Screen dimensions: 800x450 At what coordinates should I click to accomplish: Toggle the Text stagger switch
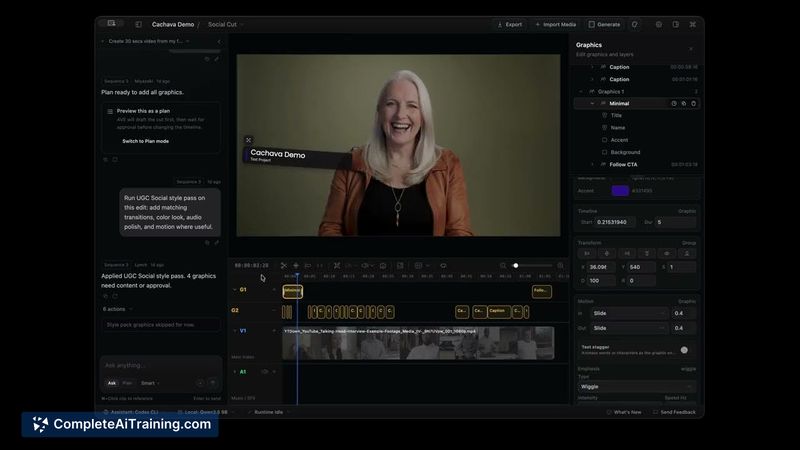684,350
